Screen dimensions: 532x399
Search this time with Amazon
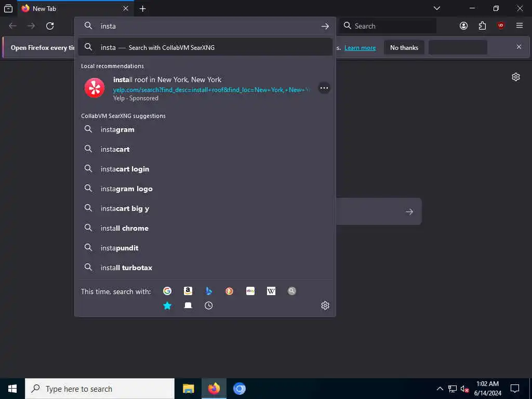tap(188, 291)
